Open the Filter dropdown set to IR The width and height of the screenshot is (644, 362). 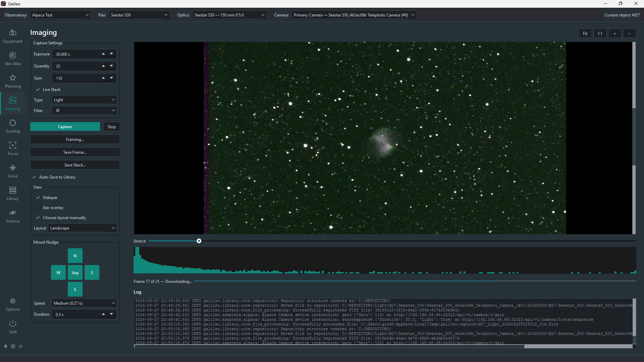click(x=84, y=111)
